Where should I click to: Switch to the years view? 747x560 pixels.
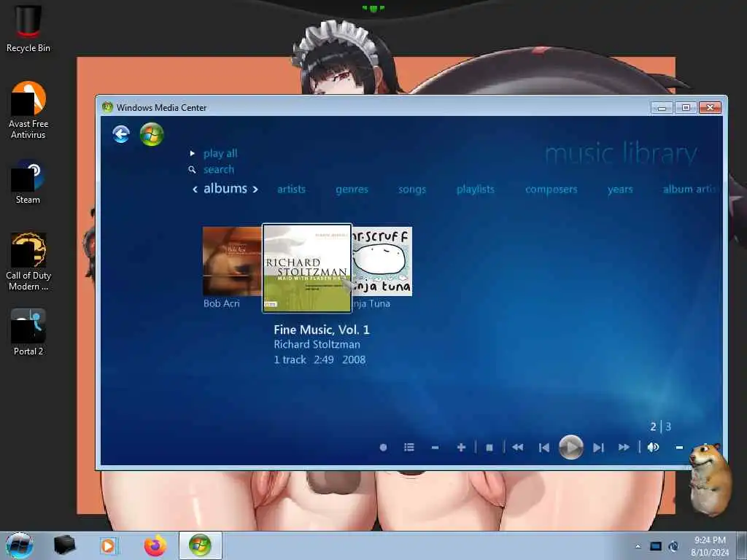620,190
